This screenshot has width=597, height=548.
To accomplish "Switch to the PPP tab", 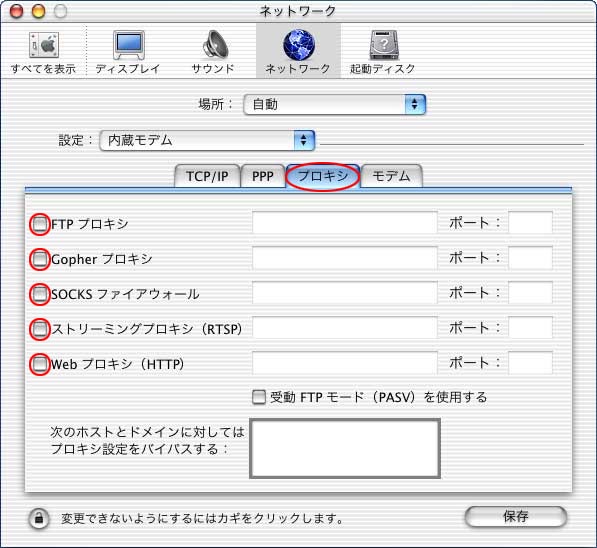I will 263,176.
